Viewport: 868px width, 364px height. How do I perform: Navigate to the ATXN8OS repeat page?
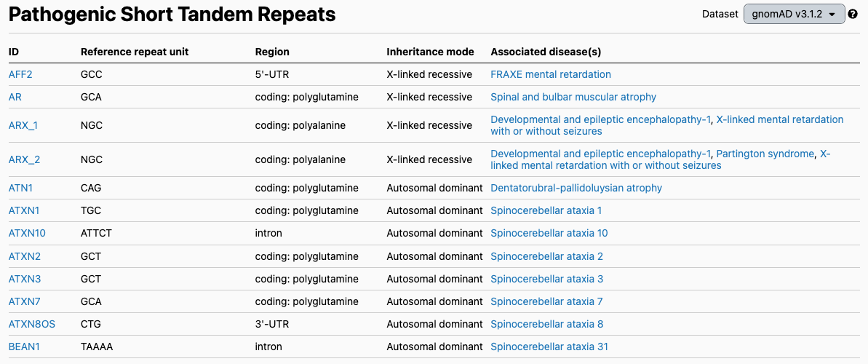tap(32, 324)
